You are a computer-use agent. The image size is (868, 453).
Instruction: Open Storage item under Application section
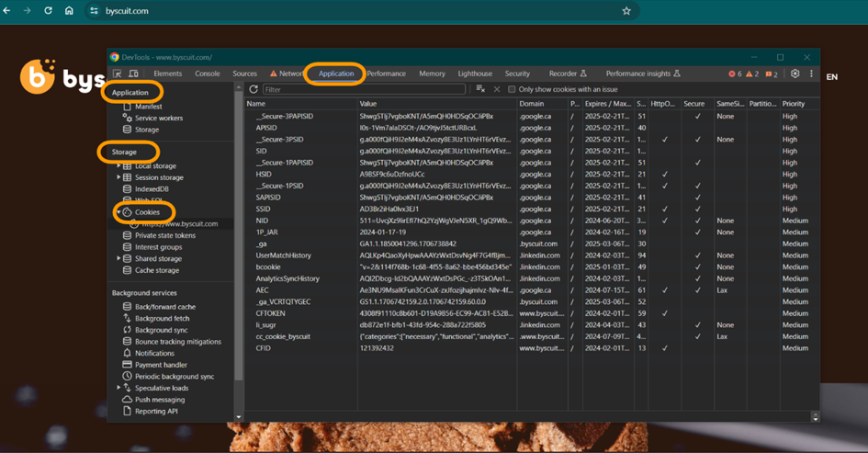(147, 130)
